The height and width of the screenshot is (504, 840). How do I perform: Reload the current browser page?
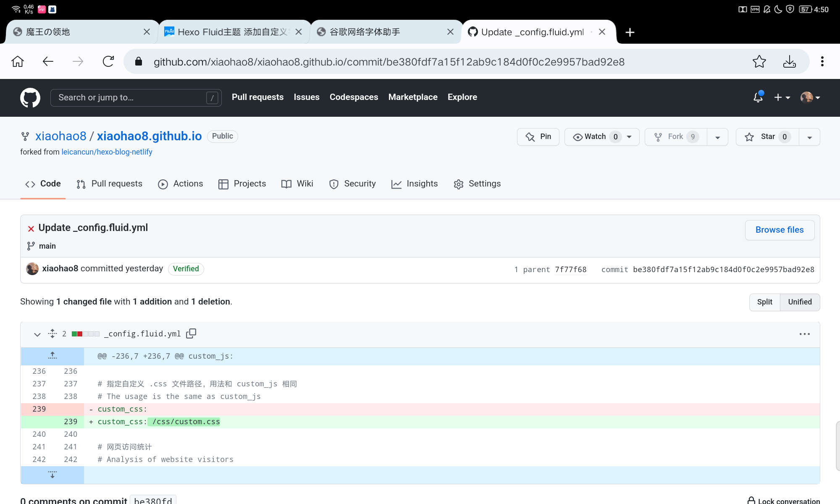click(x=108, y=62)
